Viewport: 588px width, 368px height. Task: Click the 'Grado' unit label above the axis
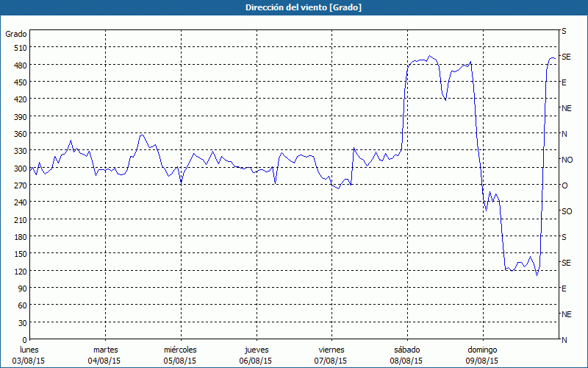click(x=16, y=34)
